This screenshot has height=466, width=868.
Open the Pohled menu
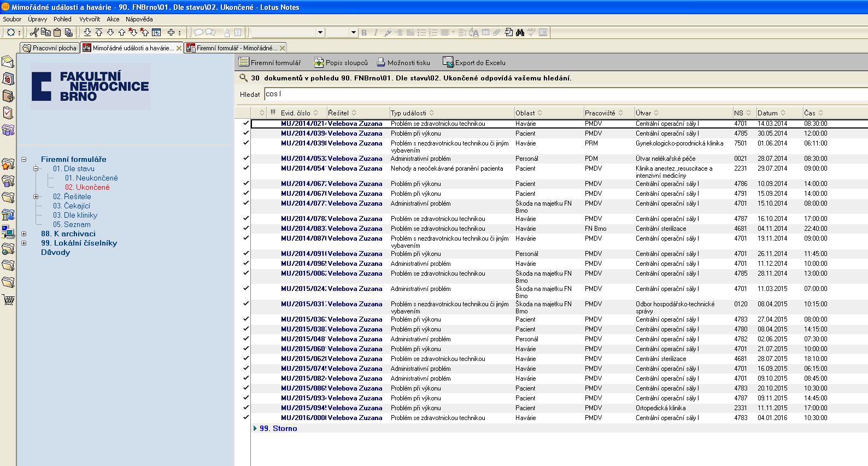pyautogui.click(x=62, y=19)
